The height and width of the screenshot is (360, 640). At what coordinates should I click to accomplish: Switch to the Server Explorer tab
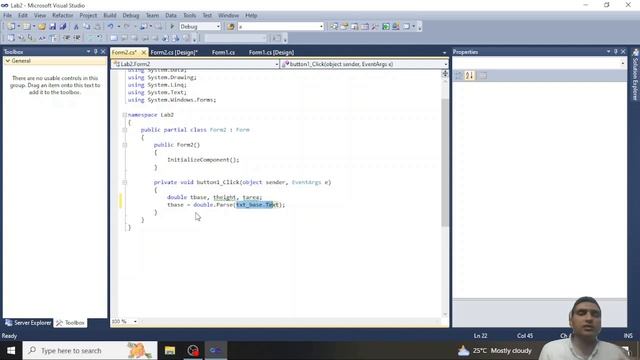[x=28, y=323]
